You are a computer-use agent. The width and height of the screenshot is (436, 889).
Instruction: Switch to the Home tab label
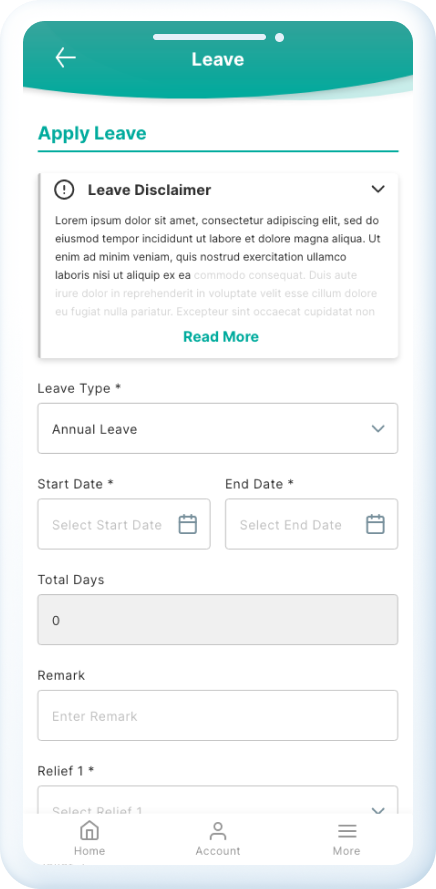[x=90, y=851]
